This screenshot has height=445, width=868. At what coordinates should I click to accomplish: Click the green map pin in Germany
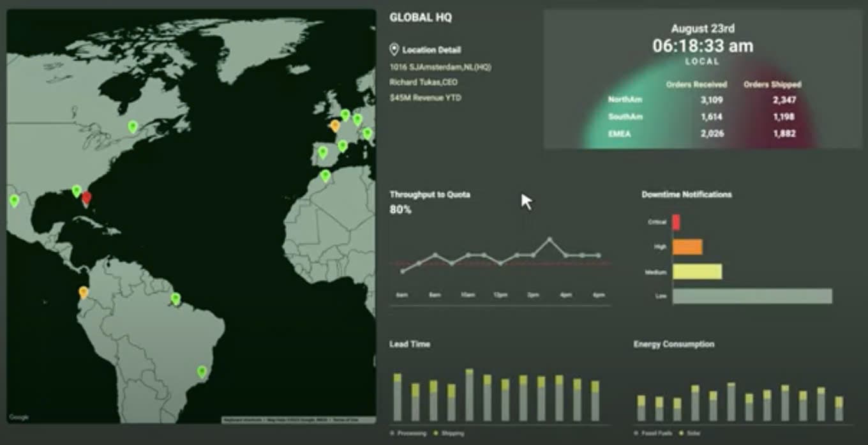click(357, 119)
